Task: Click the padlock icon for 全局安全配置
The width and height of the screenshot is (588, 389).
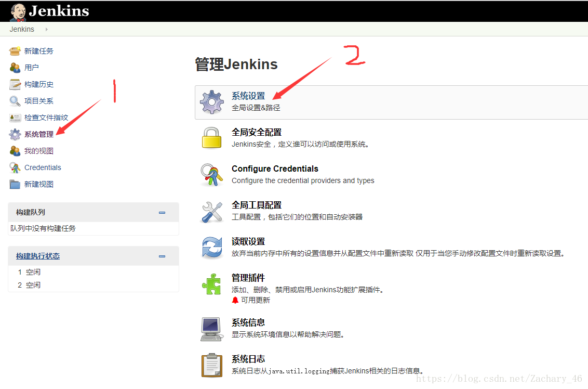Action: tap(212, 138)
